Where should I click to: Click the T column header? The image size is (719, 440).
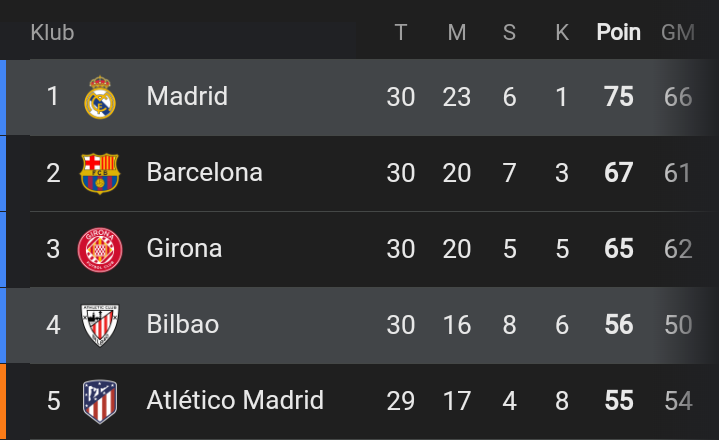[401, 33]
